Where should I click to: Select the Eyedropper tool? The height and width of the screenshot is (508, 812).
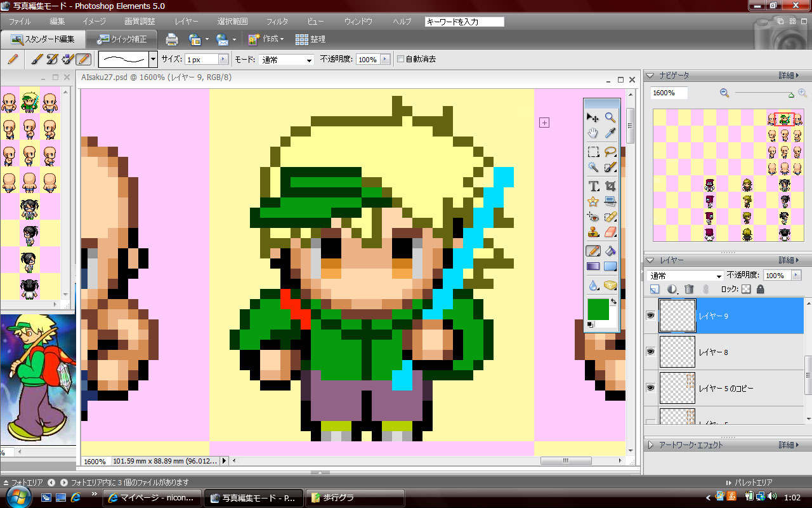[610, 133]
